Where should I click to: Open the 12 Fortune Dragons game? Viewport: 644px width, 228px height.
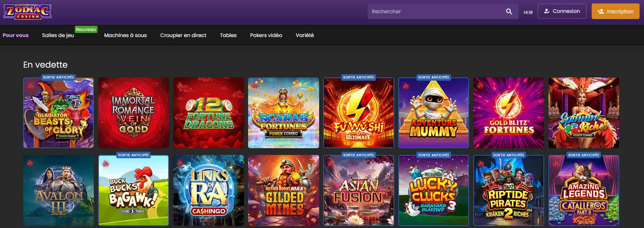tap(209, 113)
